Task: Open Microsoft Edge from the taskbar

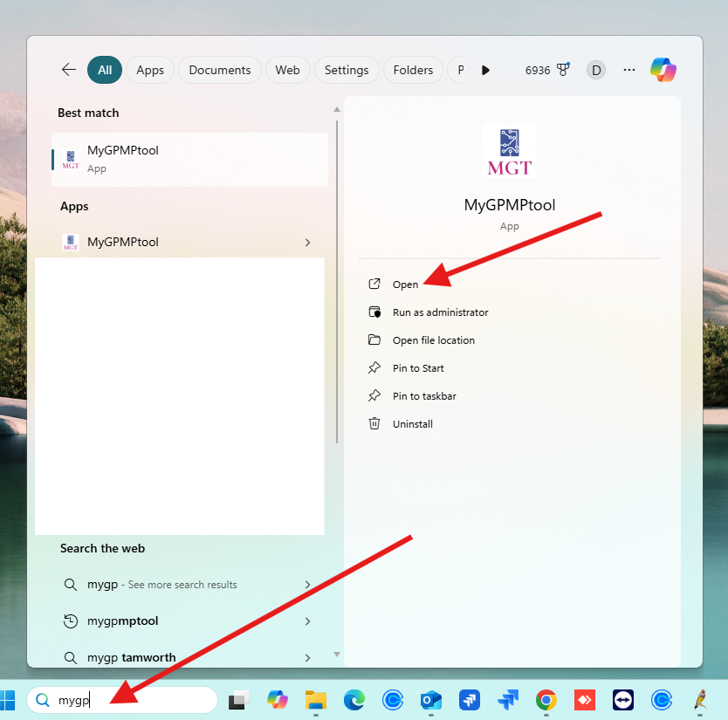Action: (x=354, y=700)
